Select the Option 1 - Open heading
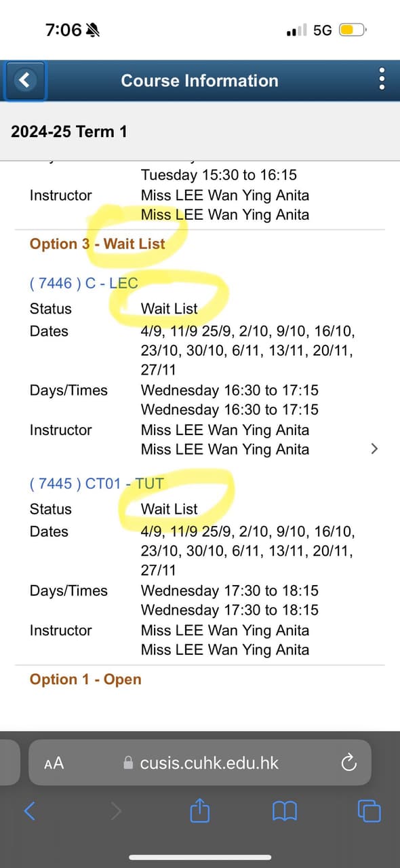400x868 pixels. 85,679
